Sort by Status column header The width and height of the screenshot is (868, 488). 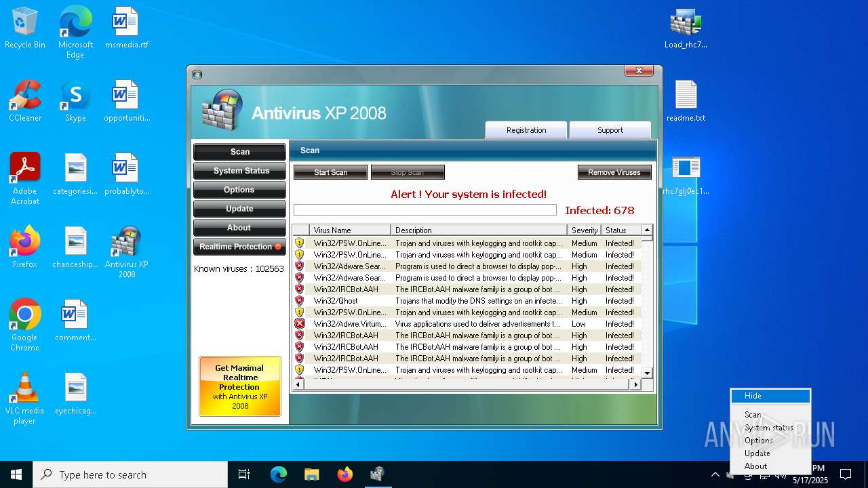(622, 230)
